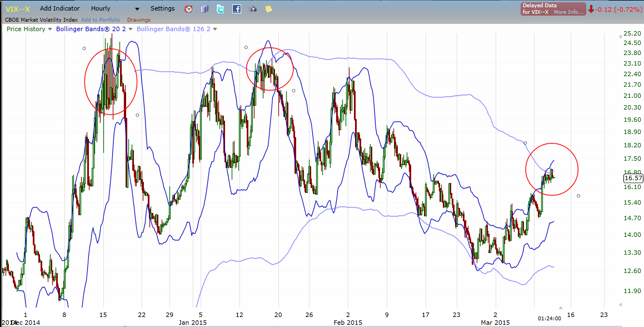This screenshot has height=327, width=644.
Task: Share chart via the Facebook icon
Action: click(x=237, y=9)
